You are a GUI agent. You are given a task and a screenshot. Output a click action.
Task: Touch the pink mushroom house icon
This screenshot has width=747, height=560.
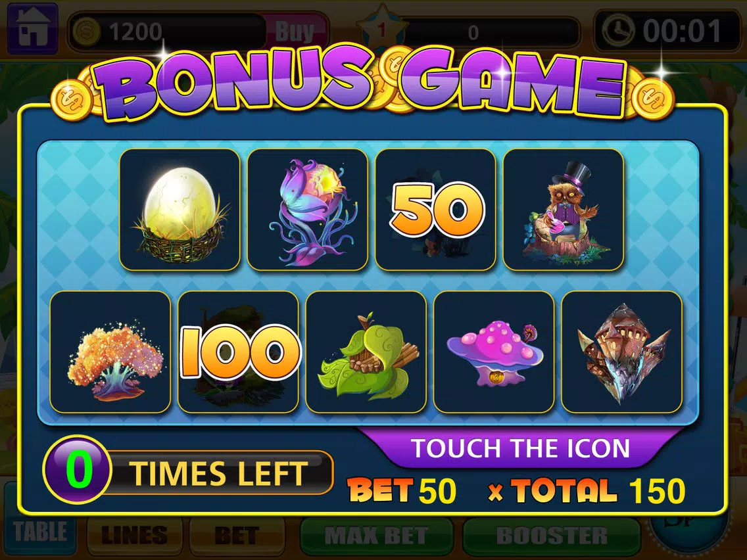tap(494, 352)
